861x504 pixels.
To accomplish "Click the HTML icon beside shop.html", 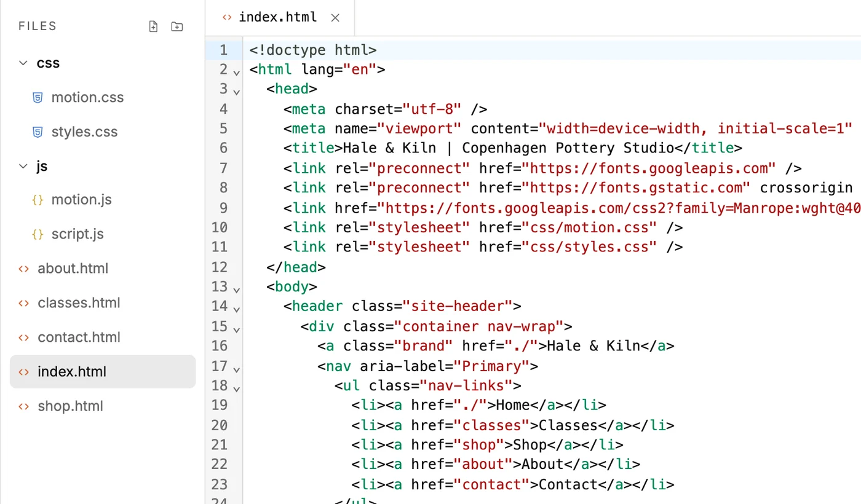I will coord(24,406).
